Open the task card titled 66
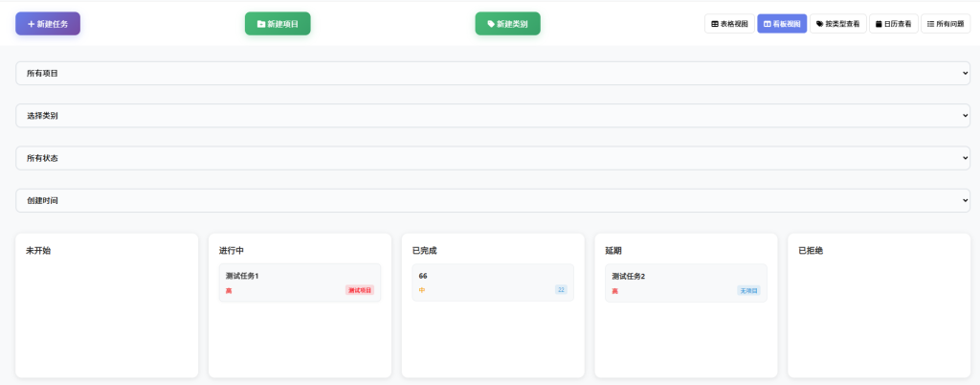Screen dimensions: 980x385 pos(493,283)
